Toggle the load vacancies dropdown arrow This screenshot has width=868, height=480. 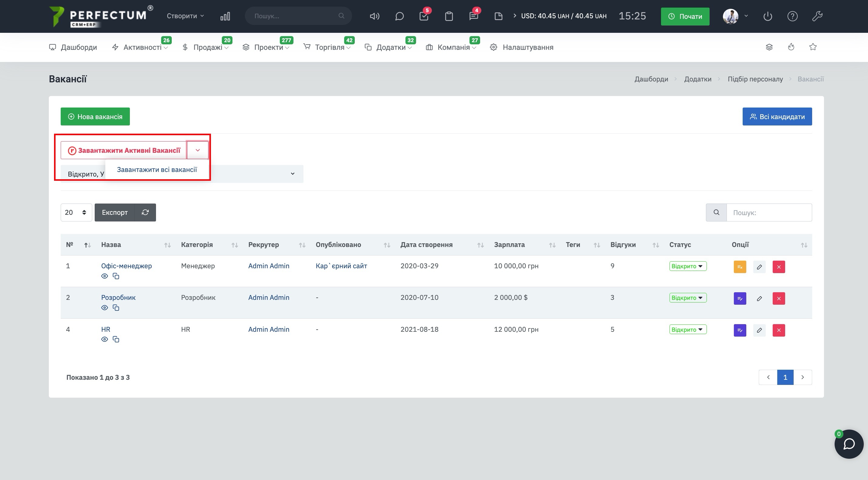click(x=198, y=150)
